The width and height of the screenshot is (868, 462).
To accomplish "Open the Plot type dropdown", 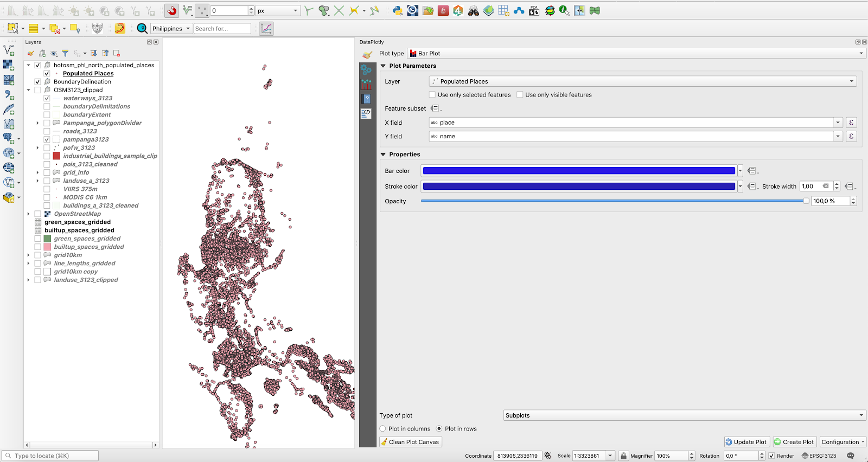I will click(x=635, y=53).
